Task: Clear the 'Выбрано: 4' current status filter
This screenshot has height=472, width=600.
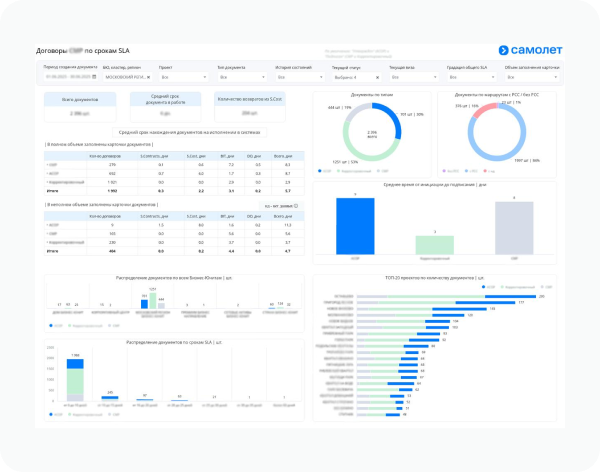Action: [x=377, y=77]
